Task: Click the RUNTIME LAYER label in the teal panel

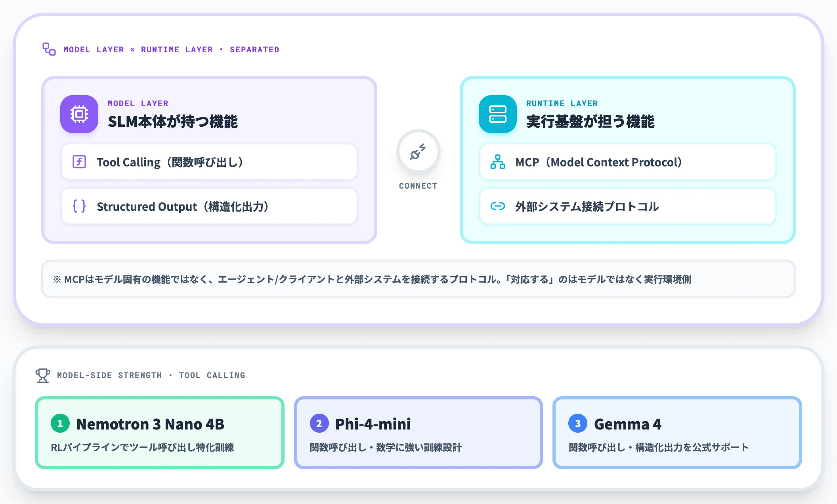Action: [x=562, y=103]
